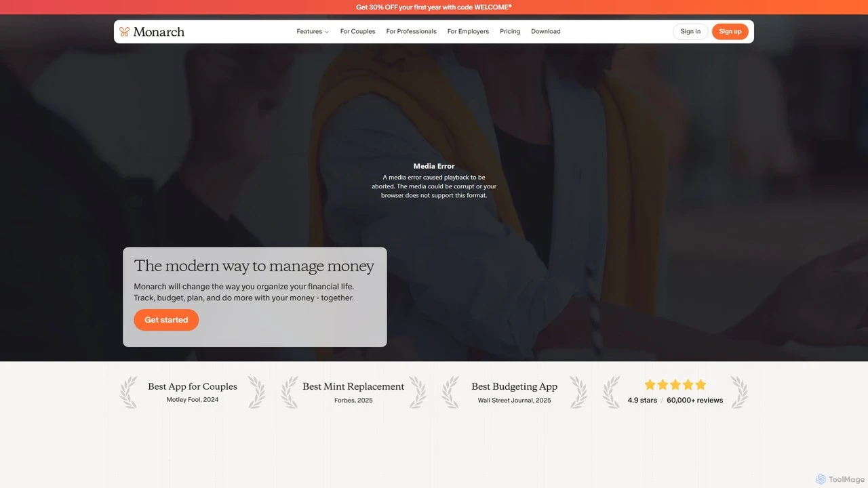Go to For Professionals in the navigation
868x488 pixels.
click(x=412, y=31)
